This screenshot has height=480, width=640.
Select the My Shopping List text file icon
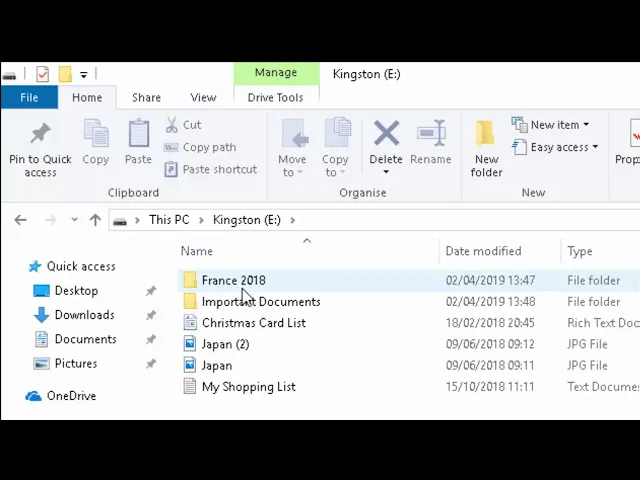pyautogui.click(x=190, y=386)
